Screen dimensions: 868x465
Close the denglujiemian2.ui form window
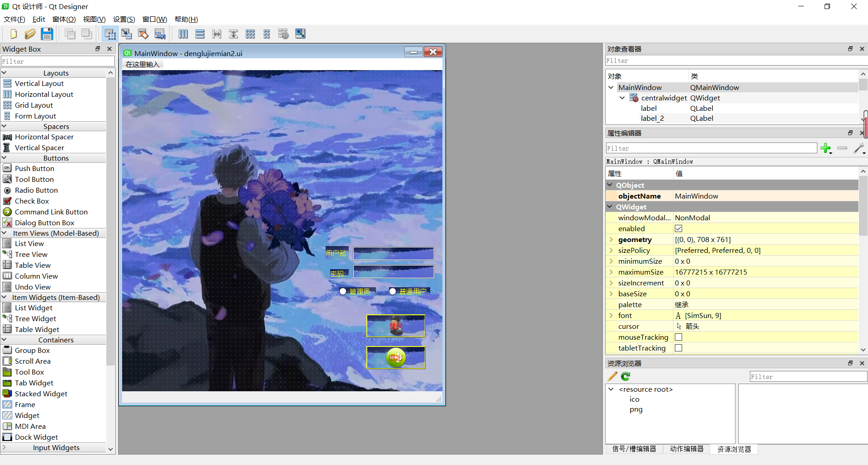[x=433, y=52]
